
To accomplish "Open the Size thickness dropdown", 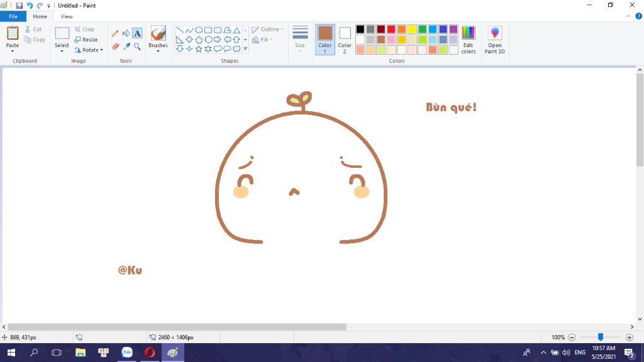I will 300,38.
